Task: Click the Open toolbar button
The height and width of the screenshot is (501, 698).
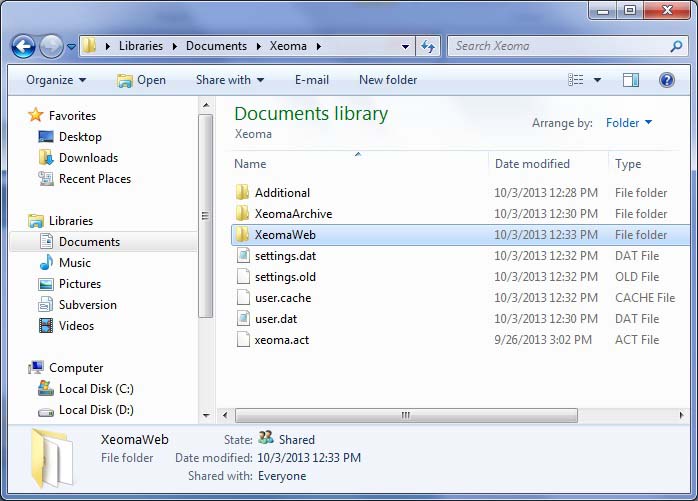Action: pyautogui.click(x=141, y=80)
